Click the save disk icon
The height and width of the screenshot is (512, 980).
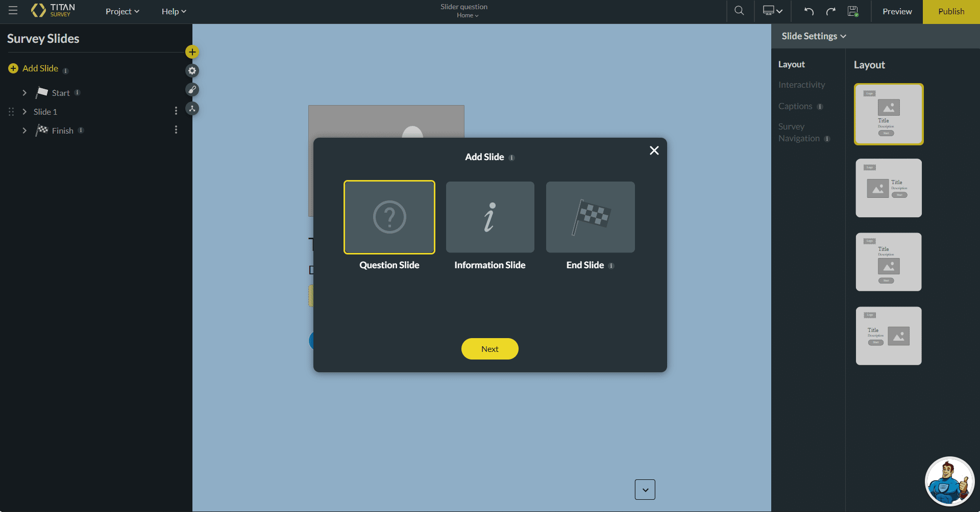click(853, 11)
